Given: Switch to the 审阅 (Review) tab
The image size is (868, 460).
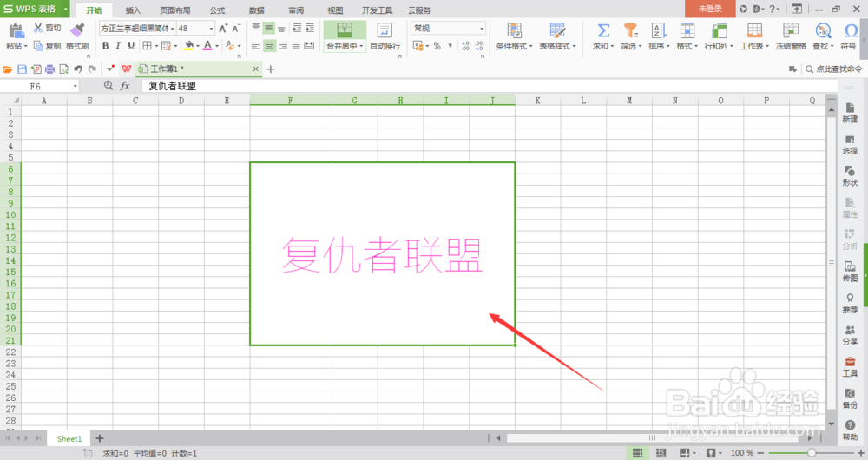Looking at the screenshot, I should point(296,10).
